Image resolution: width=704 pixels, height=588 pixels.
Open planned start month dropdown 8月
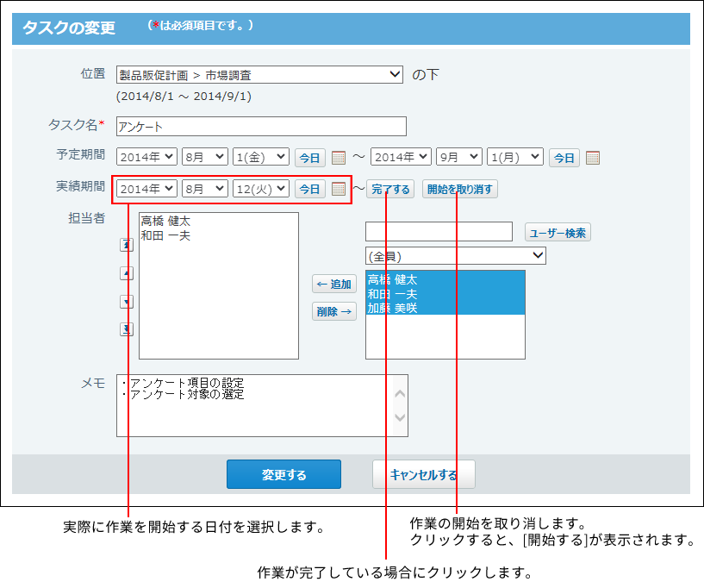(x=205, y=157)
